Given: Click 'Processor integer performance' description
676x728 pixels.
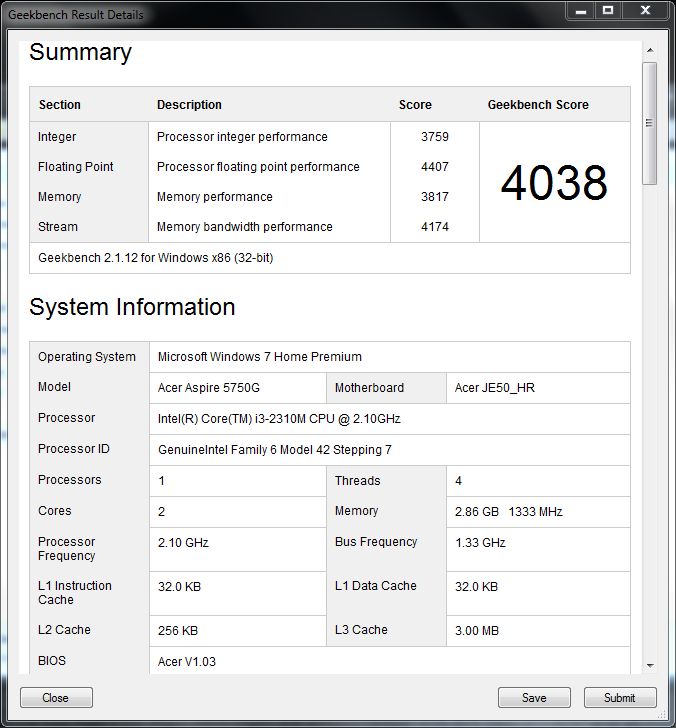Looking at the screenshot, I should tap(242, 136).
